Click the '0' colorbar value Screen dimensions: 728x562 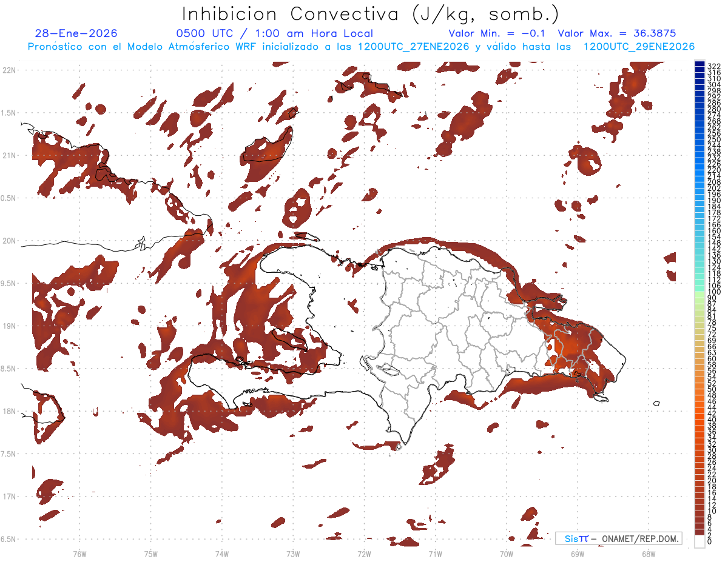click(x=710, y=542)
